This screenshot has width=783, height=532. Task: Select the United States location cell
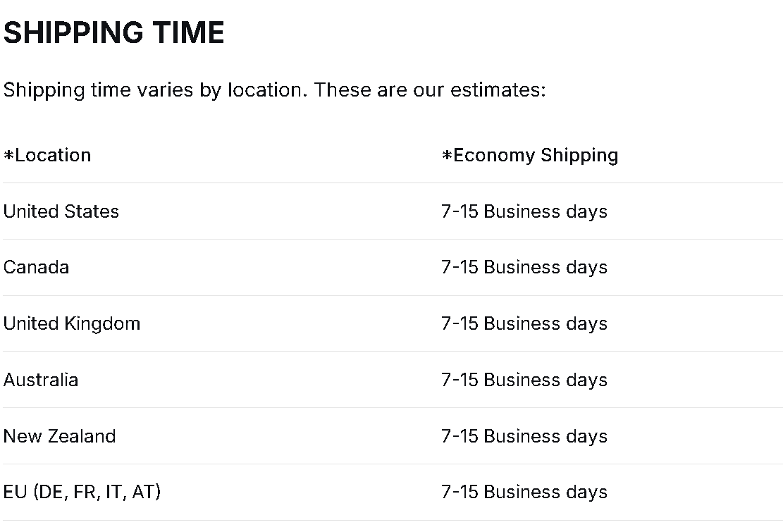(61, 211)
